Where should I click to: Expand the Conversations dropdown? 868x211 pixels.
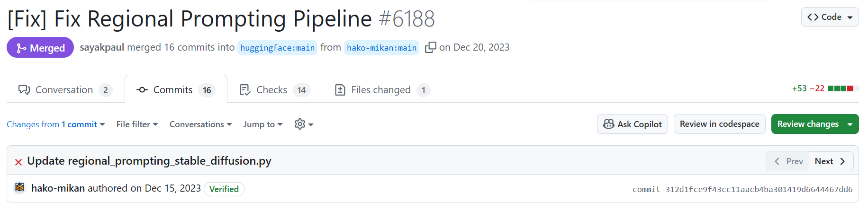(x=201, y=124)
